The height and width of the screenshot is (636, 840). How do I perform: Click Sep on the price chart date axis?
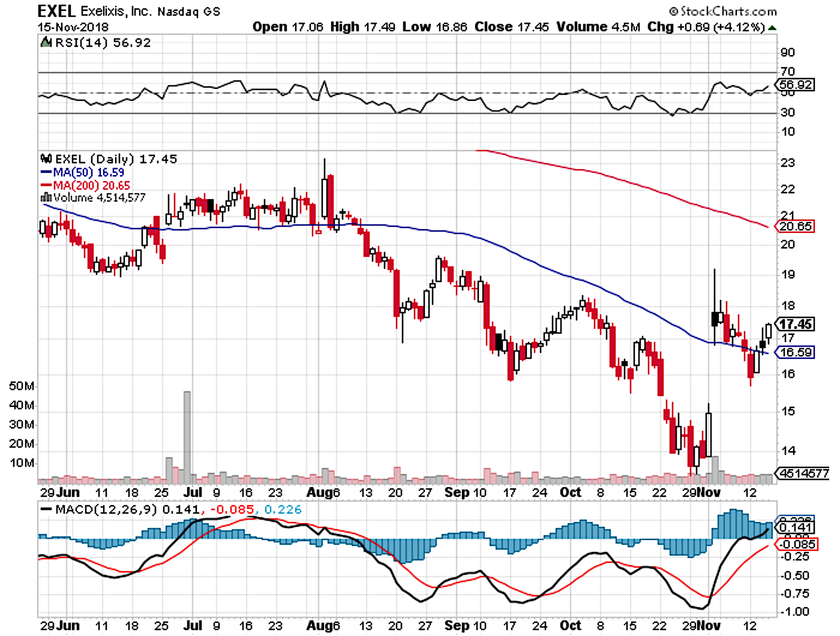pyautogui.click(x=457, y=493)
